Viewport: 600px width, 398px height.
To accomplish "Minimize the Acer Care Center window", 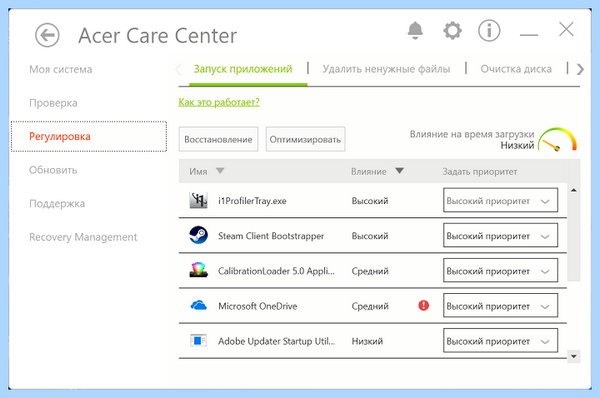I will [529, 35].
